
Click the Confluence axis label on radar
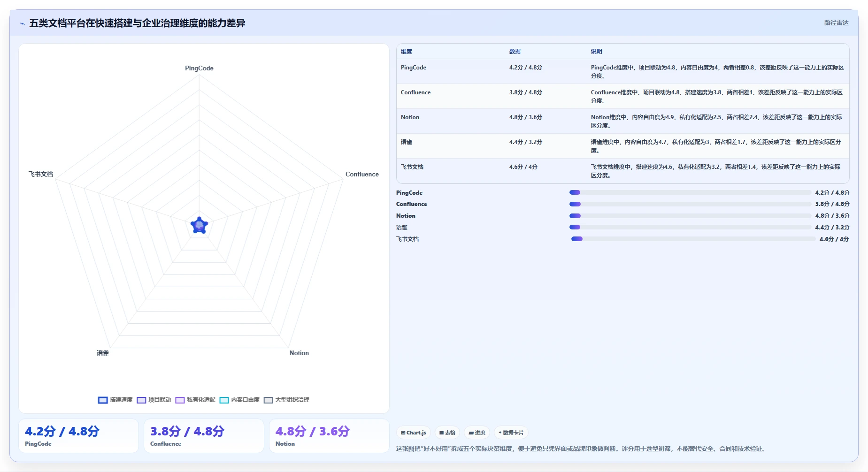(362, 175)
